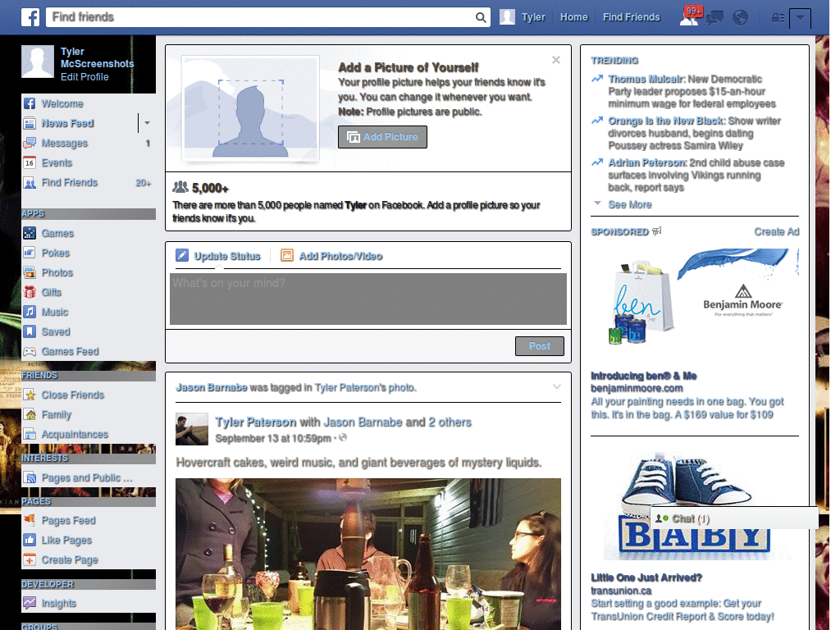Screen dimensions: 840x630
Task: Open Orange Is the New Black trending topic
Action: [x=666, y=121]
